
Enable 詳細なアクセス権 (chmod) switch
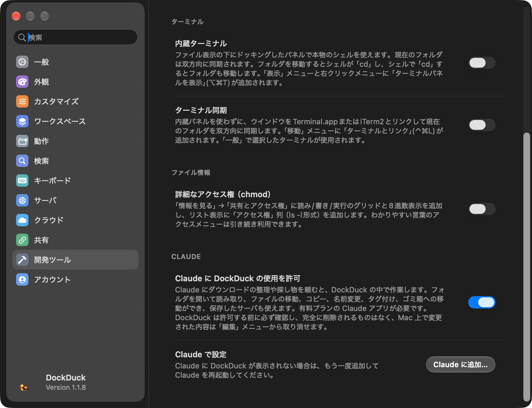pos(482,209)
